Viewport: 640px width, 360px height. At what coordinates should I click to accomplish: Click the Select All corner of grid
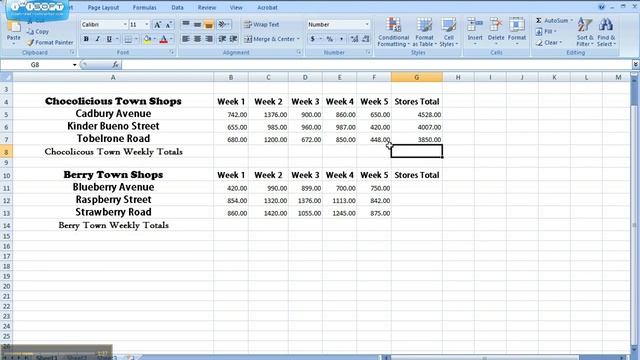(6, 77)
